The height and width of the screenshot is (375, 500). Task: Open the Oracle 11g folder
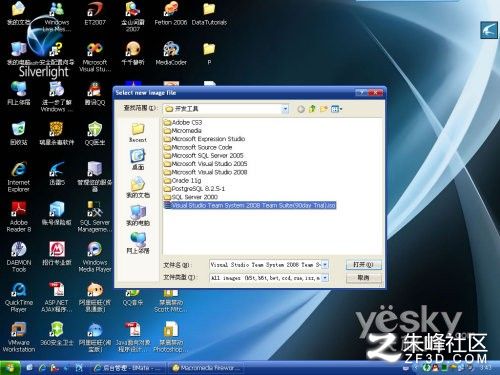pyautogui.click(x=182, y=181)
